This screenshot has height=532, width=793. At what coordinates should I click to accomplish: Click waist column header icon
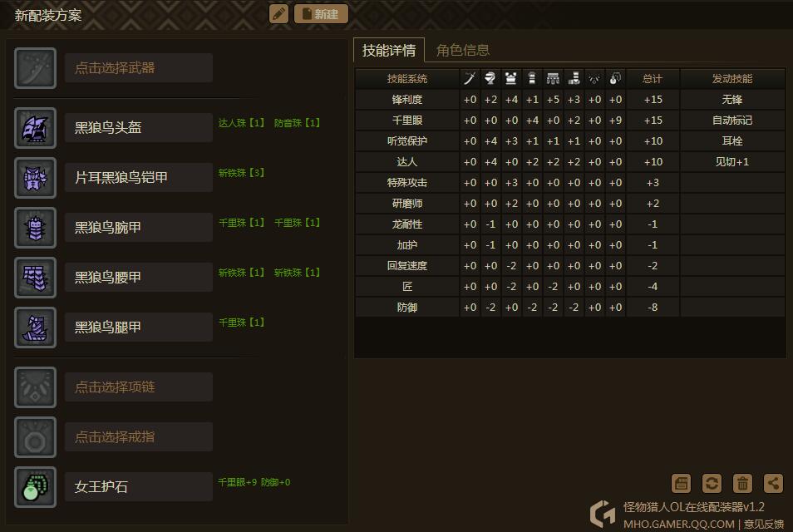pos(553,78)
